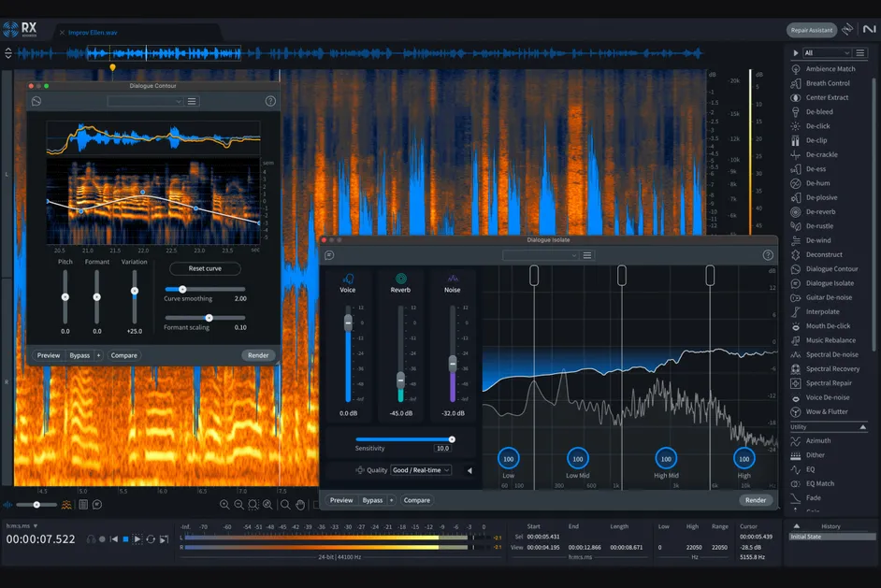Screen dimensions: 881x588
Task: Open the De-plosive module
Action: coord(815,197)
